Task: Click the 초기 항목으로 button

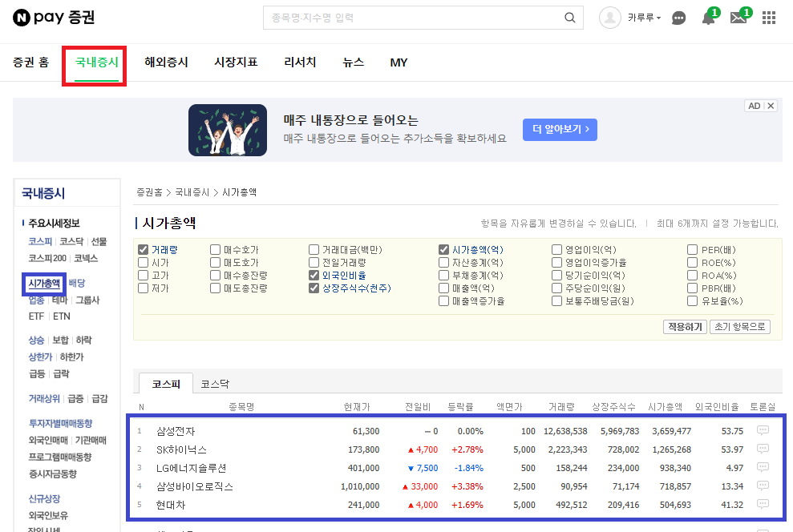Action: (x=740, y=327)
